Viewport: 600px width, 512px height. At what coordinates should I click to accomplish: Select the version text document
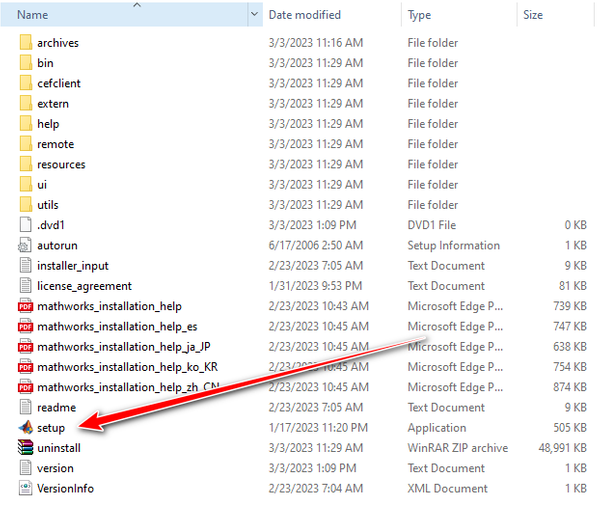[55, 468]
